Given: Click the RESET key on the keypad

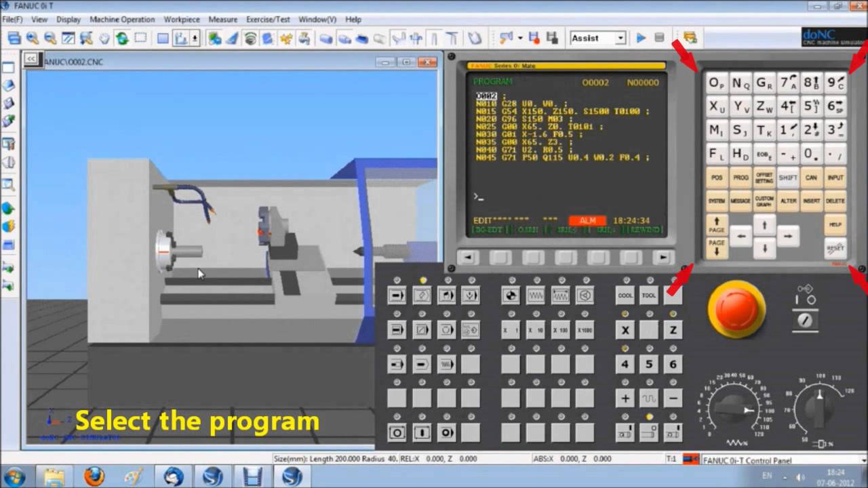Looking at the screenshot, I should click(x=835, y=248).
